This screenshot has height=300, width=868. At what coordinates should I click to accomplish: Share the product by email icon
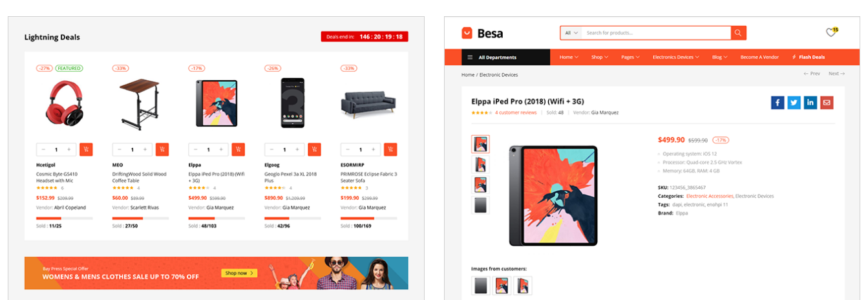827,102
